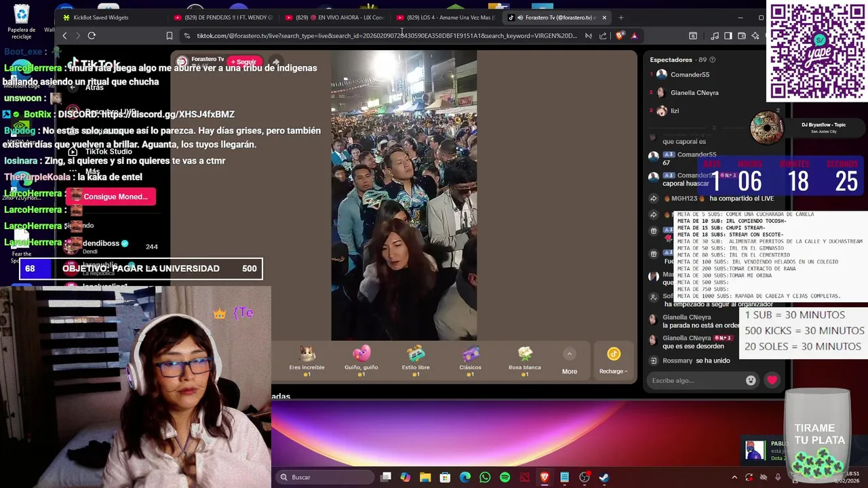Image resolution: width=868 pixels, height=488 pixels.
Task: Open TikTok Studio in the sidebar
Action: [108, 152]
